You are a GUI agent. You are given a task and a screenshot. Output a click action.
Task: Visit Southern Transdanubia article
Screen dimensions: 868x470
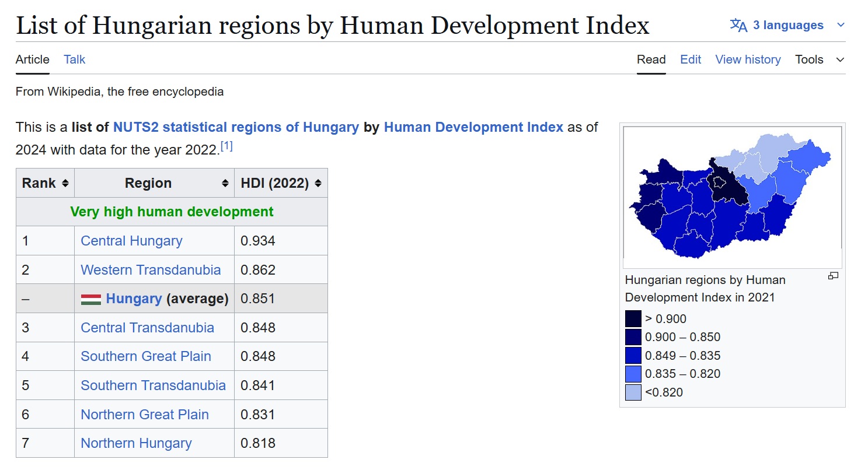tap(153, 385)
